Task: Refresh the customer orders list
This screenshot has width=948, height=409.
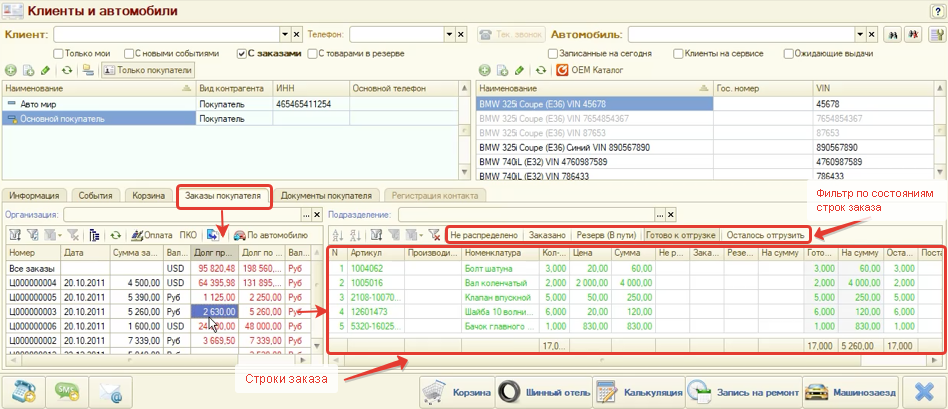Action: (115, 235)
